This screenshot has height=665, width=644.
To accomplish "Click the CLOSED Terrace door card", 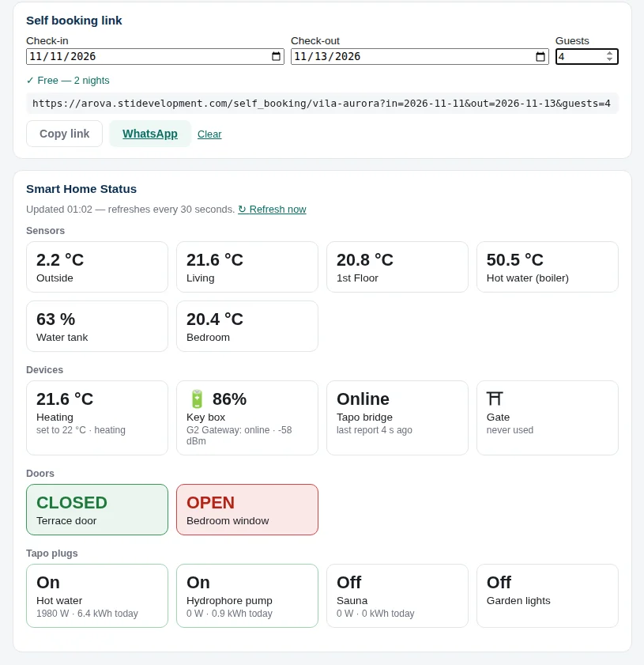I will coord(97,509).
